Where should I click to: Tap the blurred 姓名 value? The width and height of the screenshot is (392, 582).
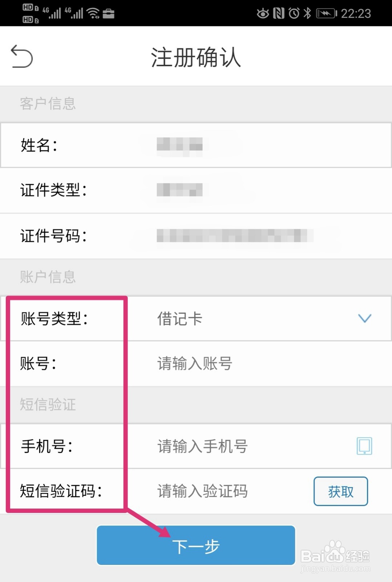pyautogui.click(x=180, y=145)
